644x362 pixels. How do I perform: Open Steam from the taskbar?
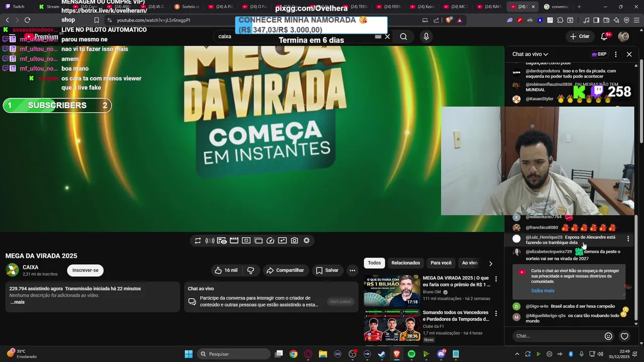coord(382,354)
